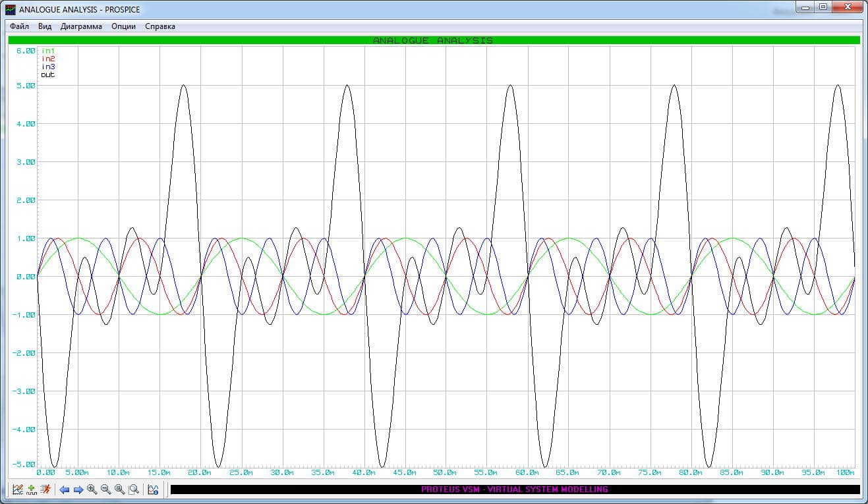Zoom out using the minus magnifier icon
Screen dimensions: 868x504
coord(105,490)
